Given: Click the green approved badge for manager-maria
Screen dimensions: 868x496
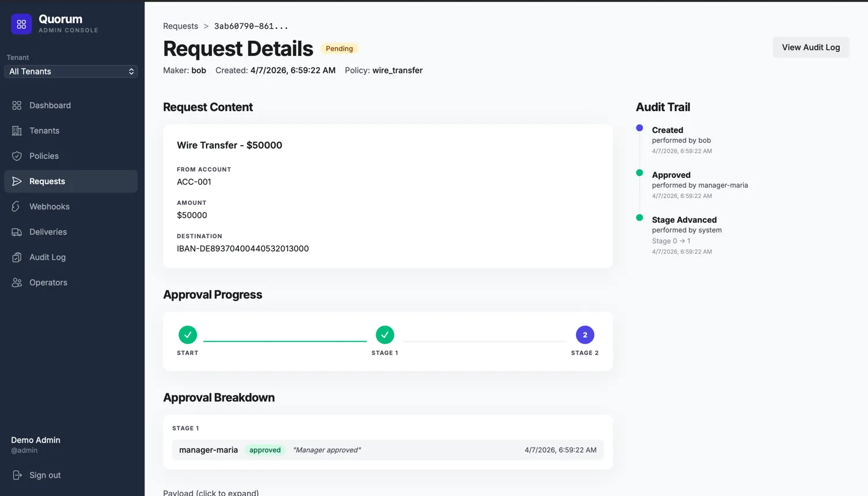Looking at the screenshot, I should (265, 450).
